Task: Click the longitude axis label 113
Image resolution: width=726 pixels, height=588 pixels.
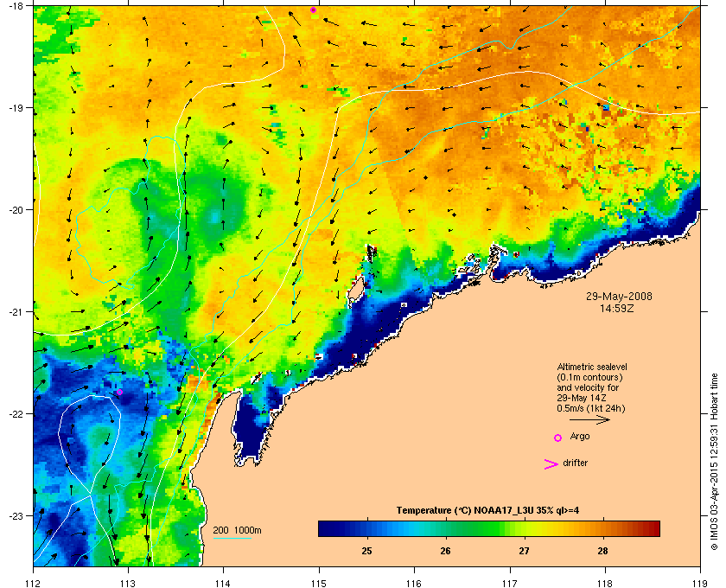Action: point(128,583)
